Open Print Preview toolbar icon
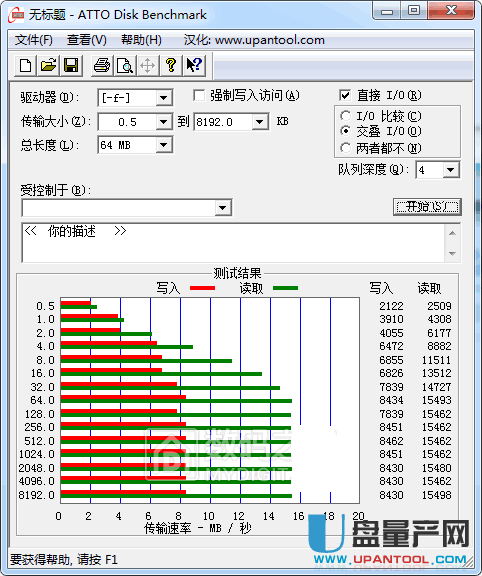This screenshot has height=576, width=482. [125, 65]
